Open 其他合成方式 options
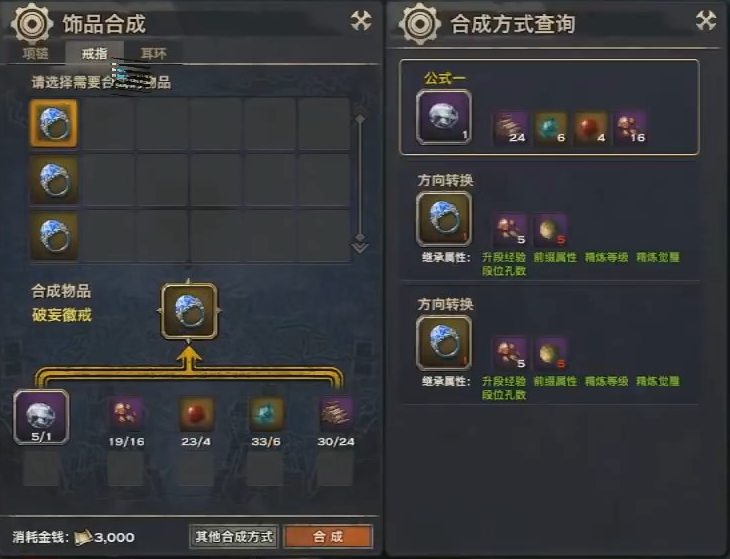This screenshot has height=559, width=730. 234,537
